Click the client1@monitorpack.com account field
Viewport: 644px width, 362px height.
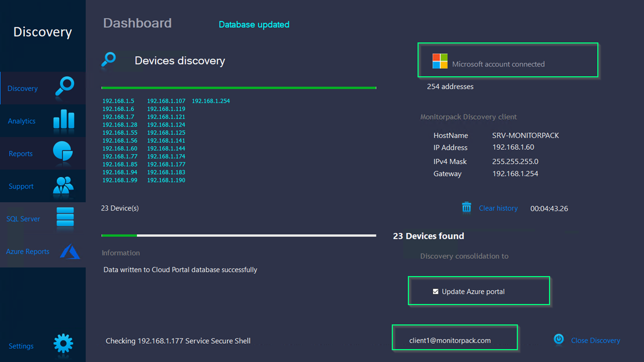pos(455,338)
